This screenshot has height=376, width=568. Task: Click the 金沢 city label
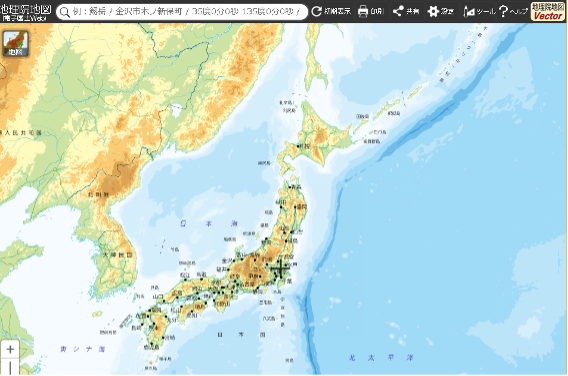coord(227,260)
